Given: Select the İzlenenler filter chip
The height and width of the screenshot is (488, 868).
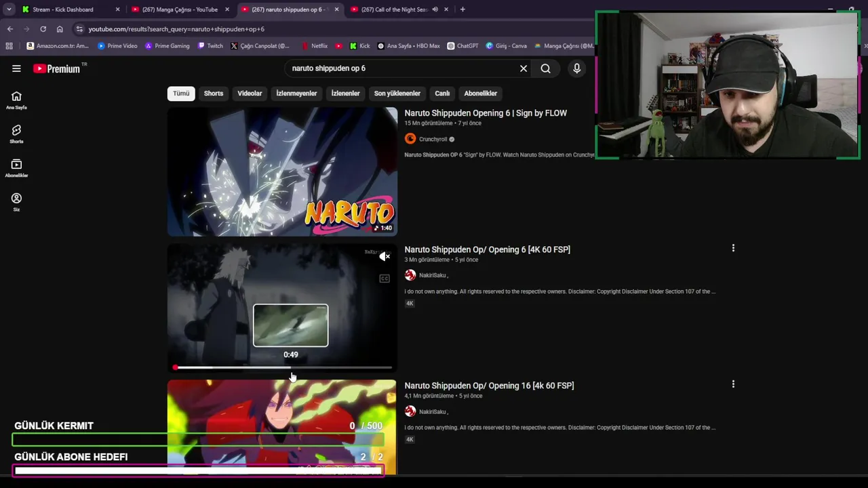Looking at the screenshot, I should pos(345,94).
